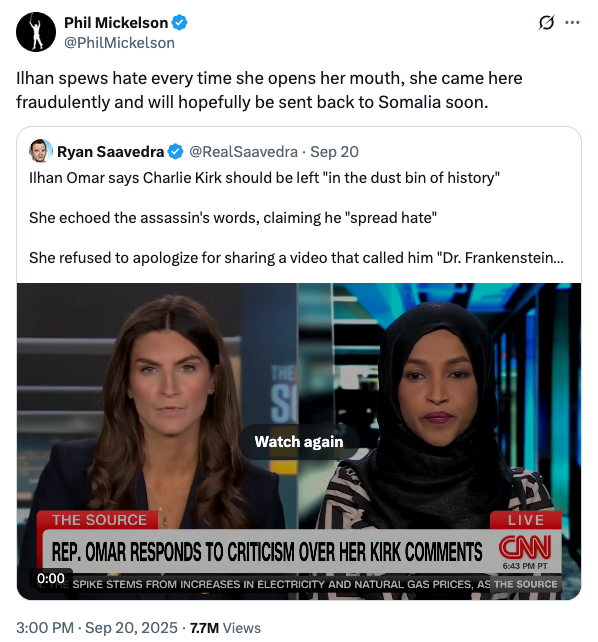This screenshot has width=598, height=642.
Task: Click the main tweet text about Ilhan
Action: pos(269,90)
